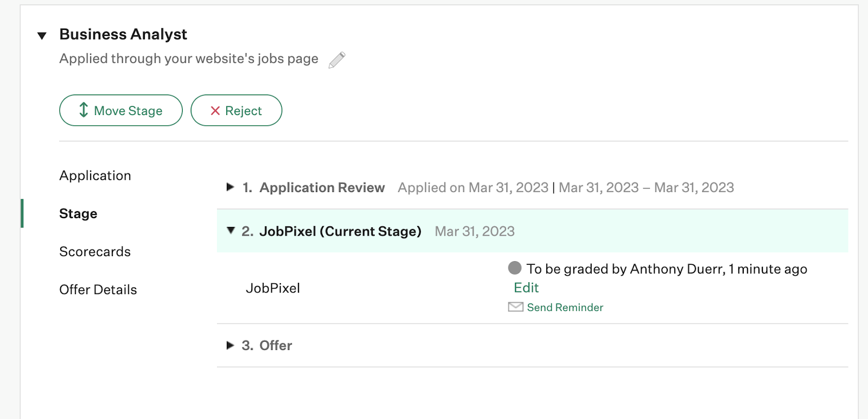Click the 3. Offer stage title
This screenshot has width=868, height=419.
pyautogui.click(x=267, y=346)
